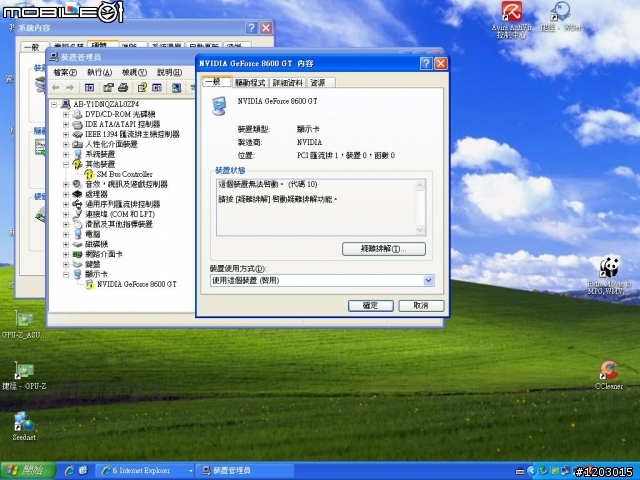Click the second quick launch icon beside IE
640x480 pixels.
pos(83,471)
